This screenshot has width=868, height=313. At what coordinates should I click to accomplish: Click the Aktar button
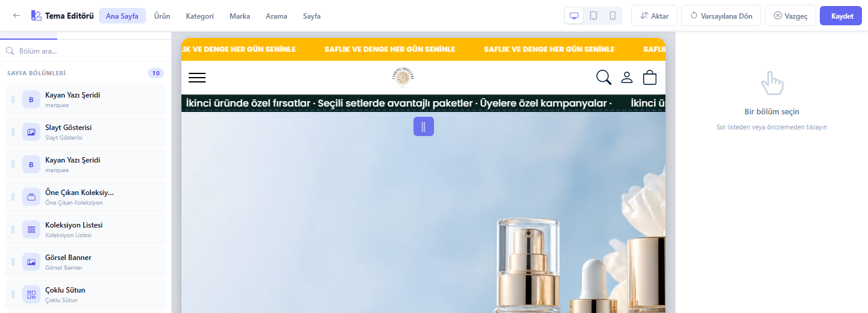(654, 16)
